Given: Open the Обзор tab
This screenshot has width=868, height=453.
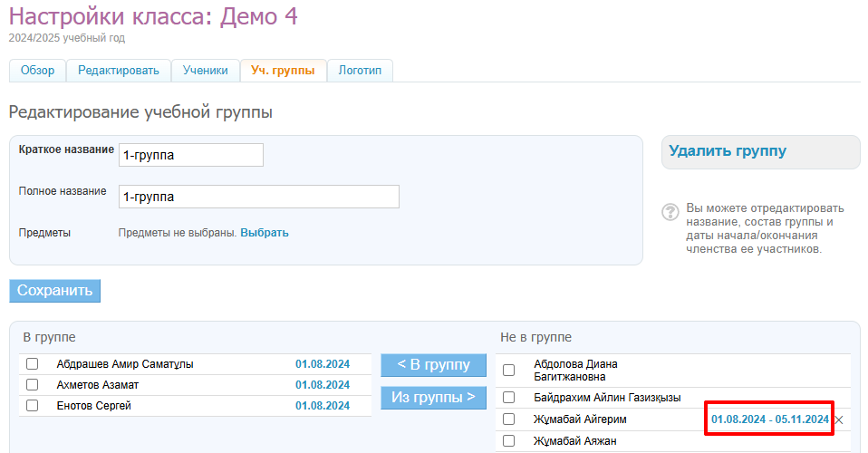Looking at the screenshot, I should 37,71.
